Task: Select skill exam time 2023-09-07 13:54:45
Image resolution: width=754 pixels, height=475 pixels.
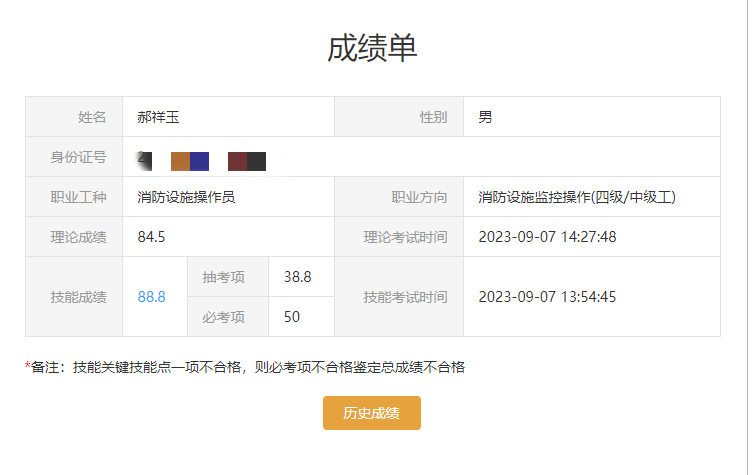Action: (x=547, y=297)
